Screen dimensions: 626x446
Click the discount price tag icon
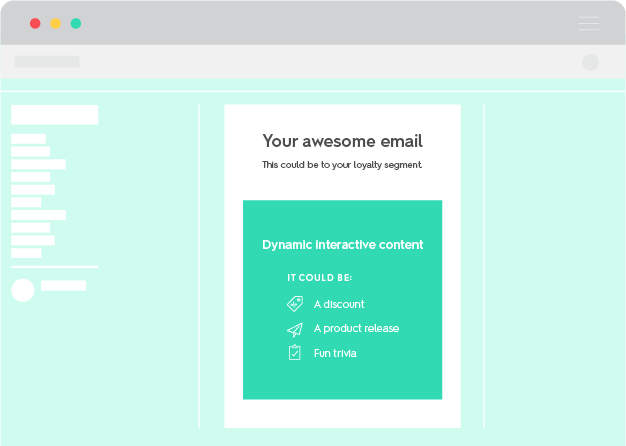point(295,304)
